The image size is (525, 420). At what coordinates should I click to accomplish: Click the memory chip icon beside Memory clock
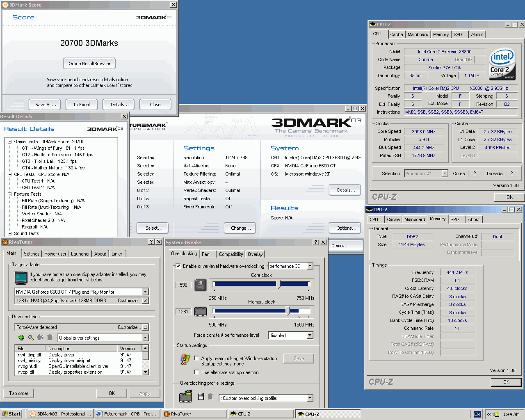(x=200, y=312)
